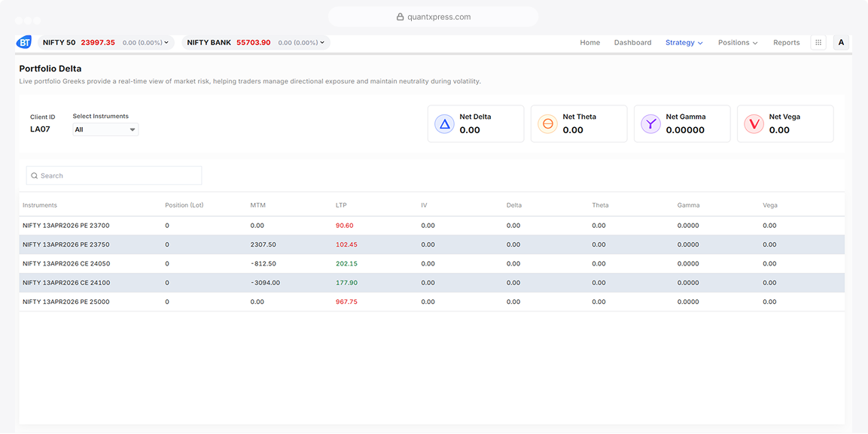Click the NIFTY 50 price 23997.35
868x434 pixels.
pos(98,43)
